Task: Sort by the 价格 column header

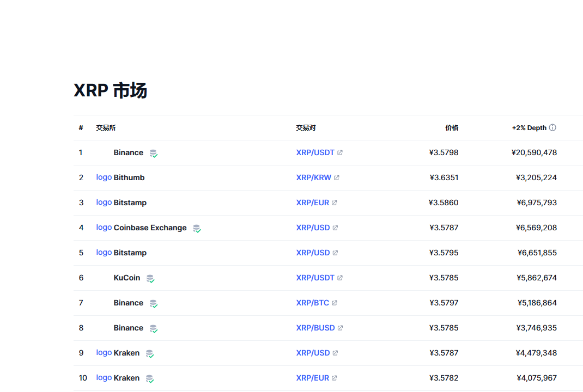Action: click(452, 128)
